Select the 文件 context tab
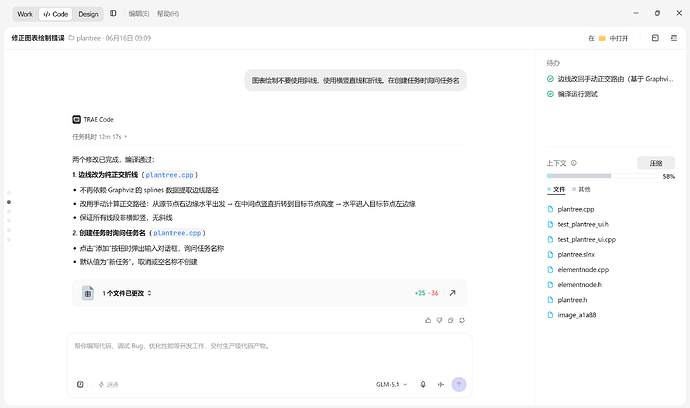Viewport: 690px width, 408px height. tap(556, 190)
